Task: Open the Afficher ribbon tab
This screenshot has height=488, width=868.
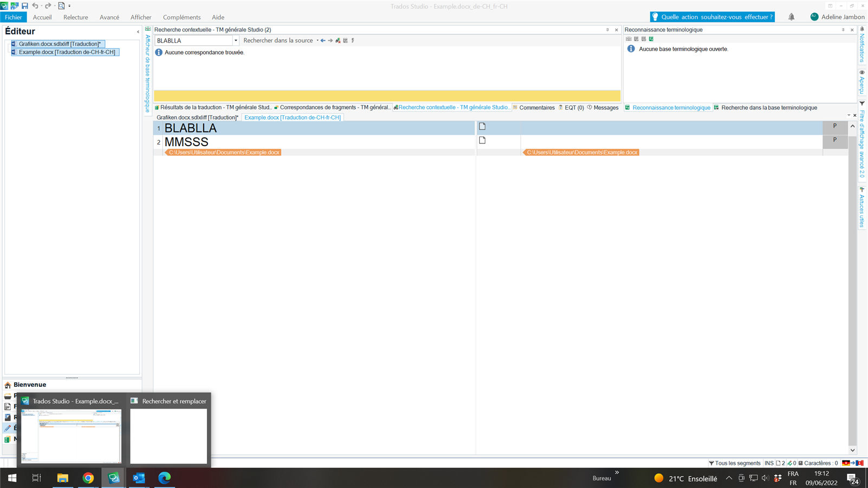Action: point(141,17)
